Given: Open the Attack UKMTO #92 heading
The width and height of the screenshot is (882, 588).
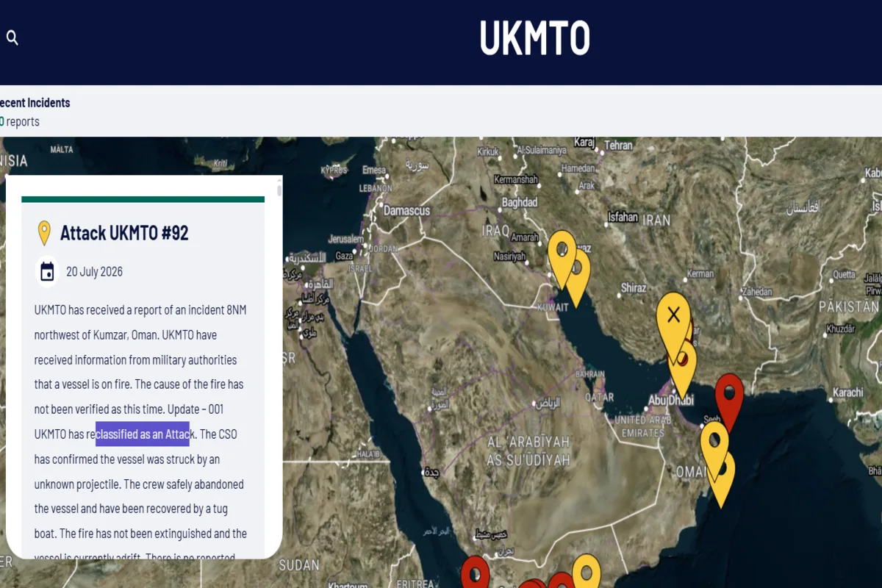Looking at the screenshot, I should click(x=124, y=233).
